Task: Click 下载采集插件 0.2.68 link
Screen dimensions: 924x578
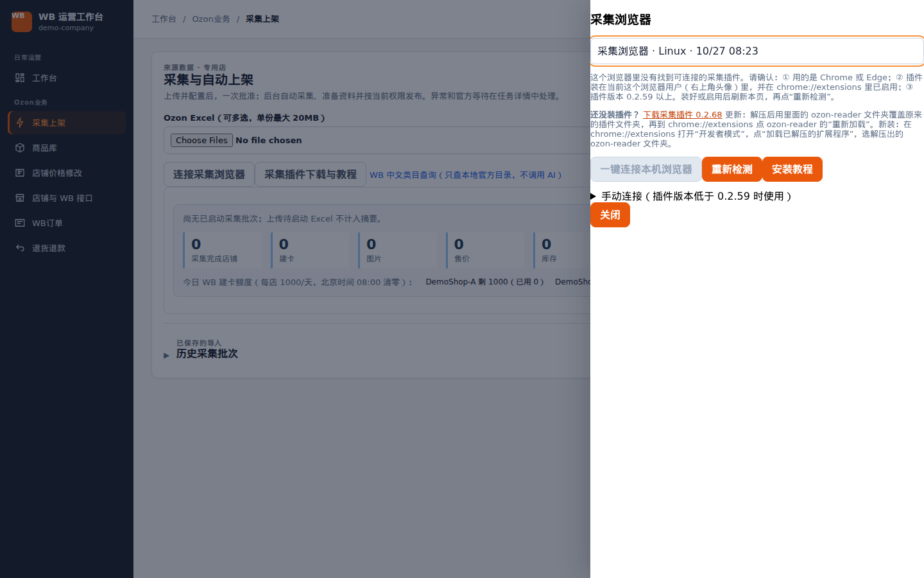Action: (683, 115)
